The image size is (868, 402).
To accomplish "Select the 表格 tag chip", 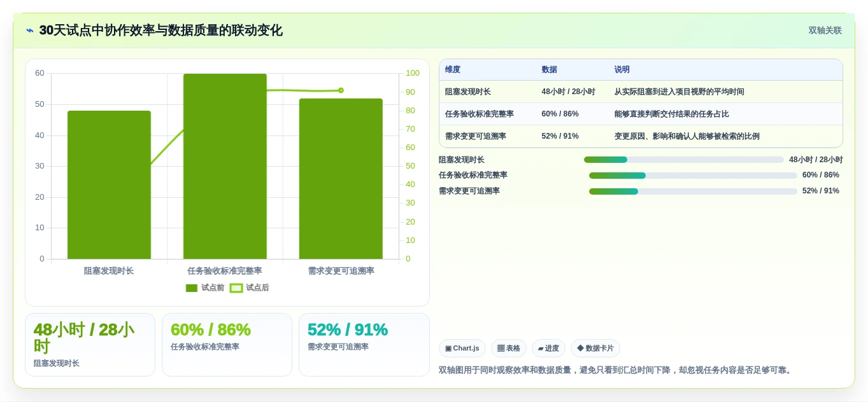I will 509,348.
